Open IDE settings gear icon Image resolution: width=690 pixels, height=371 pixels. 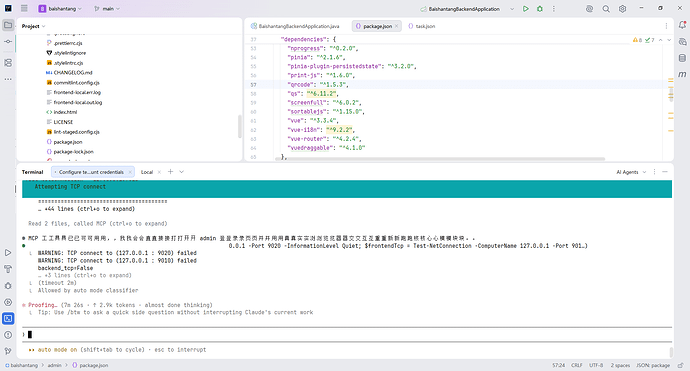click(x=622, y=9)
